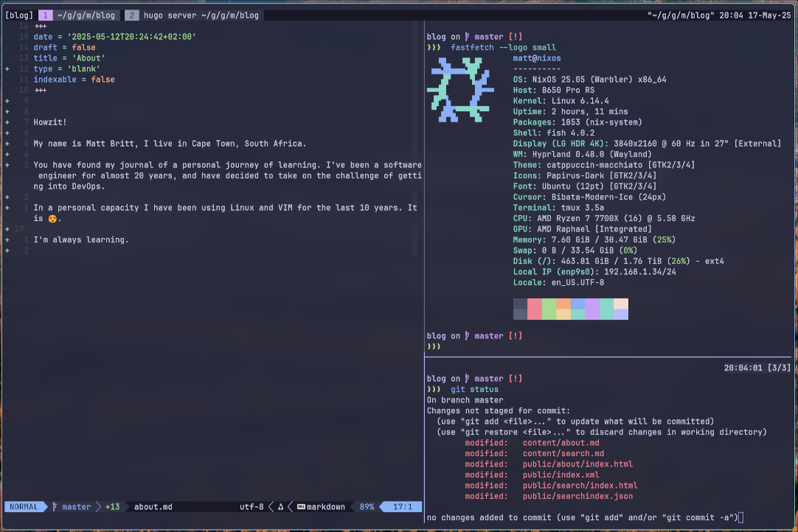Click the CPU: AMD Ryzen 7 7700X line
The width and height of the screenshot is (798, 532).
pos(604,218)
